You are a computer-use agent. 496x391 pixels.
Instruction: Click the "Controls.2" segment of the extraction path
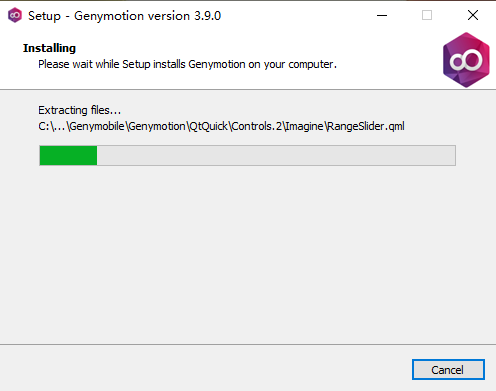tap(257, 126)
